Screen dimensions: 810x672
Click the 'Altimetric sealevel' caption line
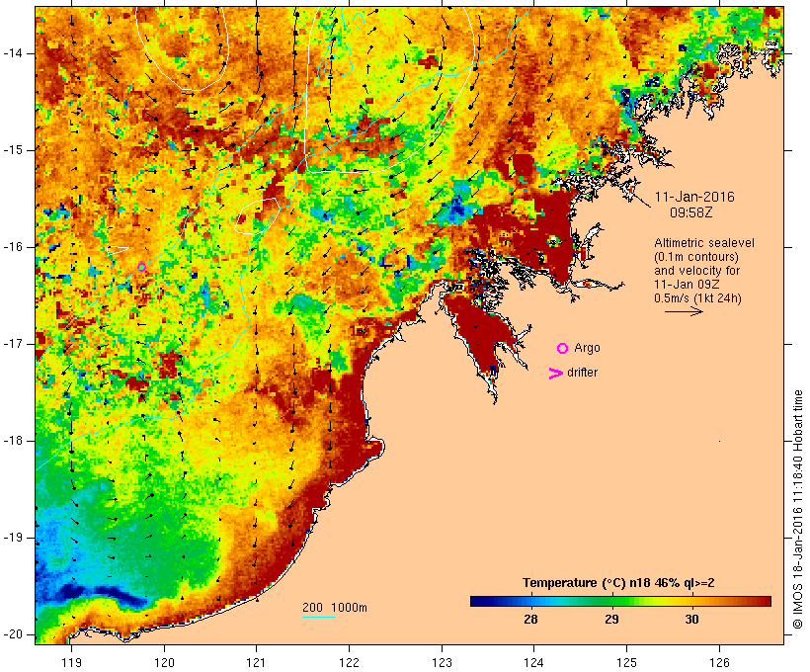[x=704, y=243]
